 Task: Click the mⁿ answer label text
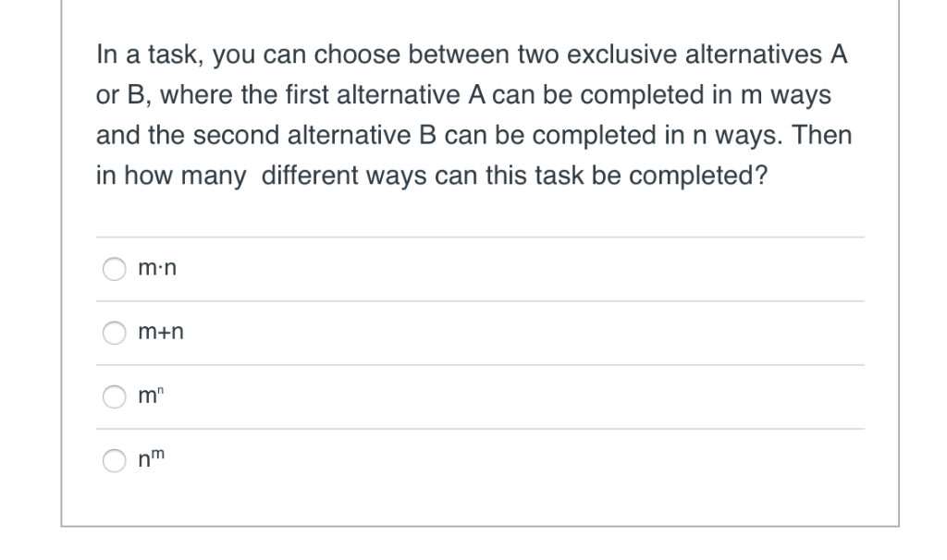(151, 395)
